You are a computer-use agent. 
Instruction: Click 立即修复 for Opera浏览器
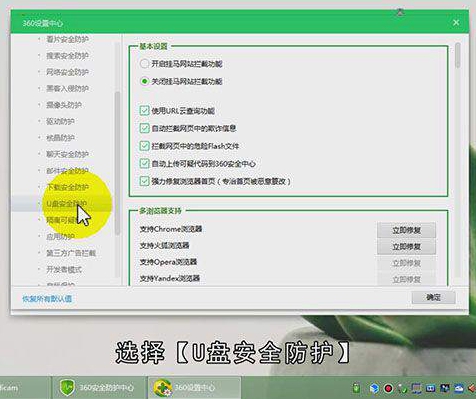click(406, 263)
